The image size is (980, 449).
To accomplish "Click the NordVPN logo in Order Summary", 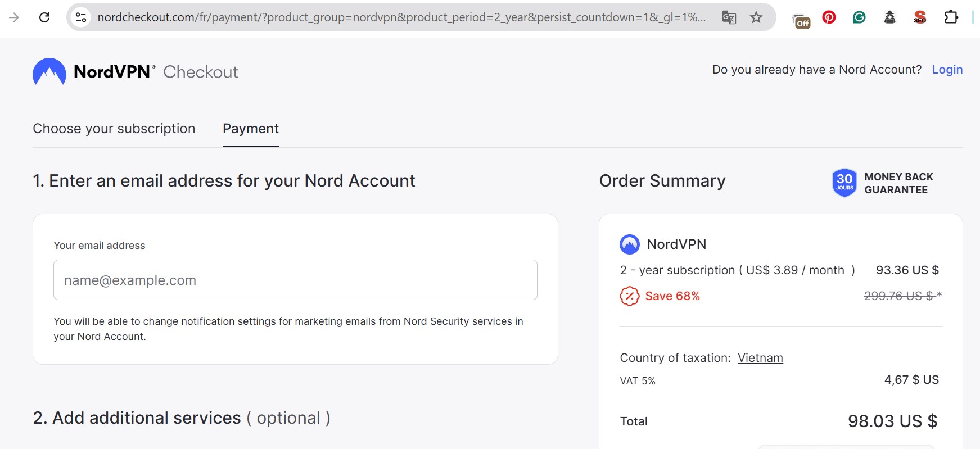I will pos(629,244).
